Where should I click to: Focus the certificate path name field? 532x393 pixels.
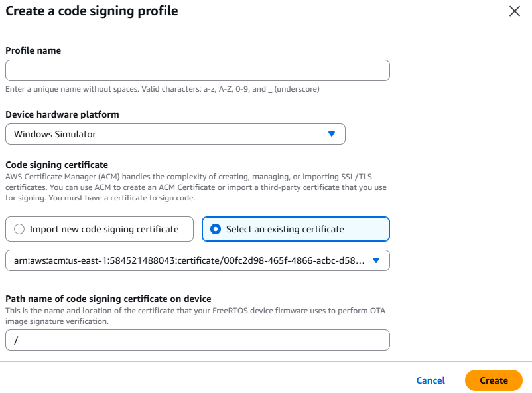(197, 340)
